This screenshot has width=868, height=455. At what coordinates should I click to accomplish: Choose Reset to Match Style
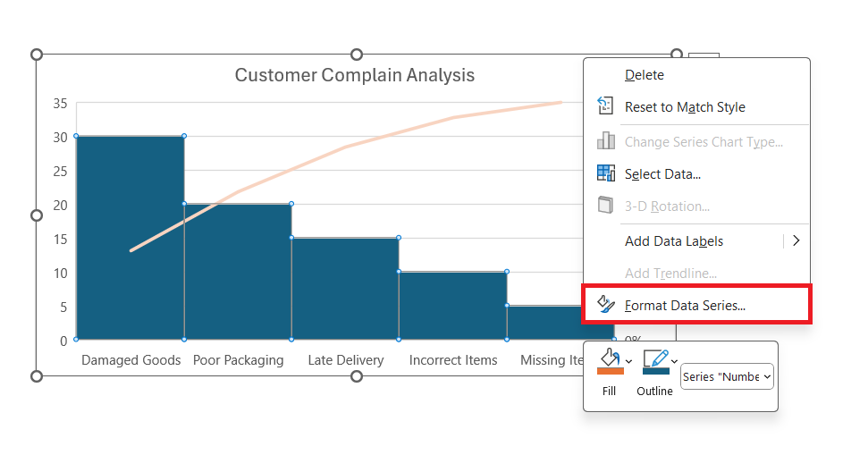pos(685,107)
